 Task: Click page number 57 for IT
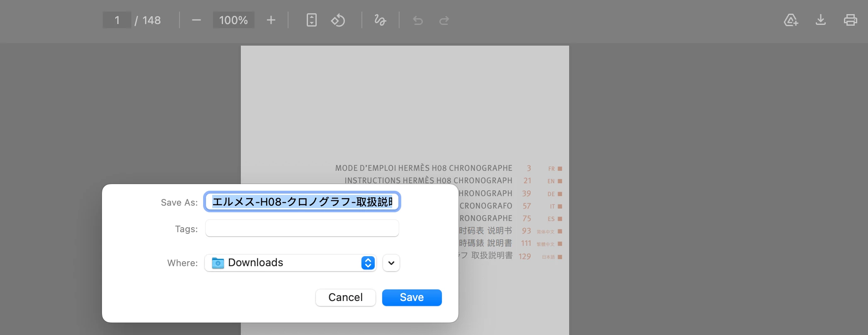(x=527, y=206)
